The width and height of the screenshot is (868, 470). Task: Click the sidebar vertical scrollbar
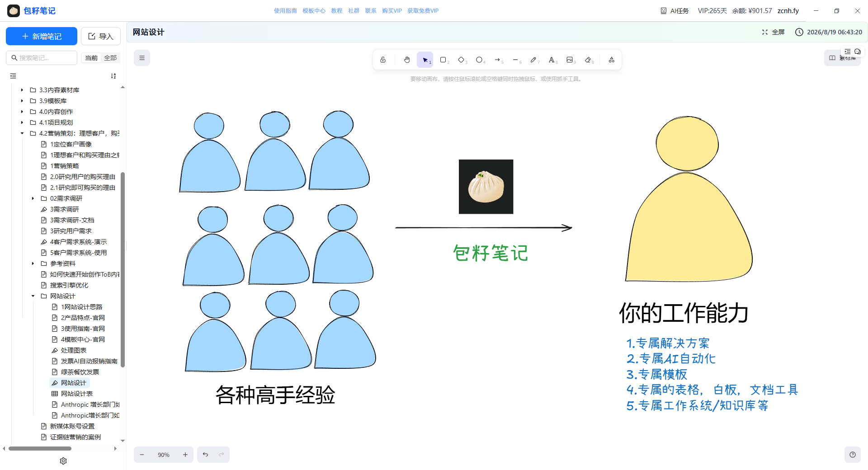tap(123, 269)
